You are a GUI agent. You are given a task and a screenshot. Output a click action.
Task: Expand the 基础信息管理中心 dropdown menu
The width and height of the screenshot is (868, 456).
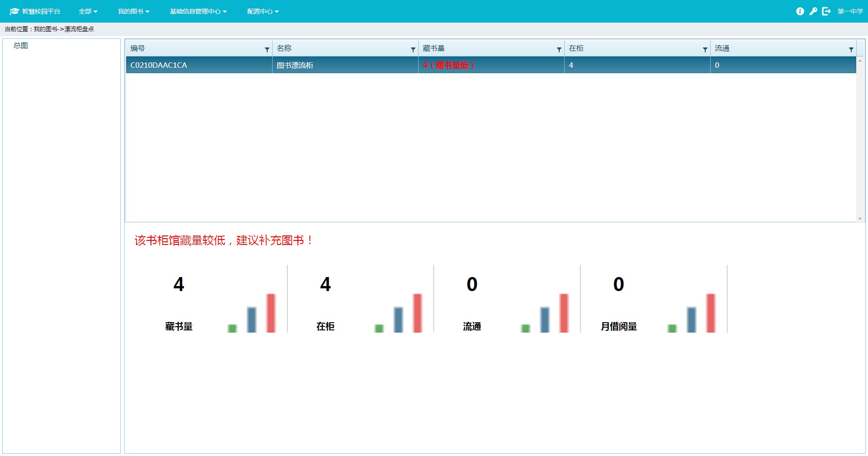coord(198,11)
